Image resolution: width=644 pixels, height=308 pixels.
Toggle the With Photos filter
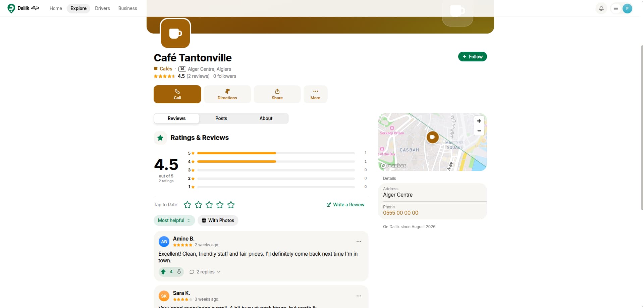218,220
